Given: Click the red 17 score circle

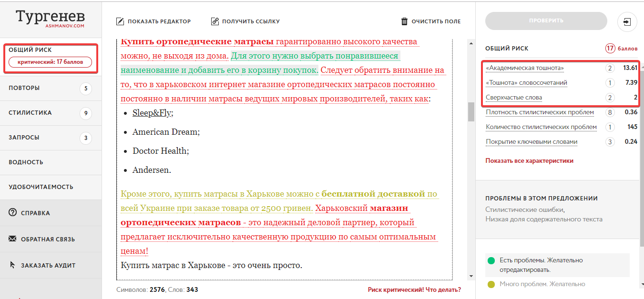Looking at the screenshot, I should click(610, 48).
